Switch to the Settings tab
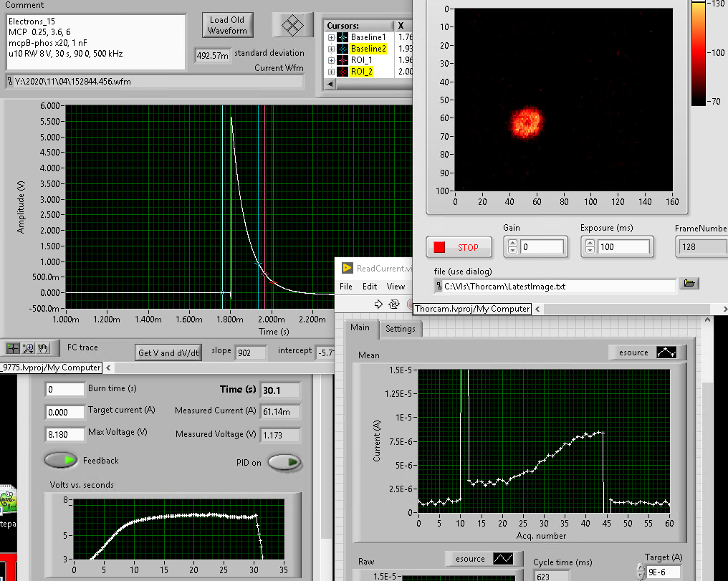 point(400,329)
